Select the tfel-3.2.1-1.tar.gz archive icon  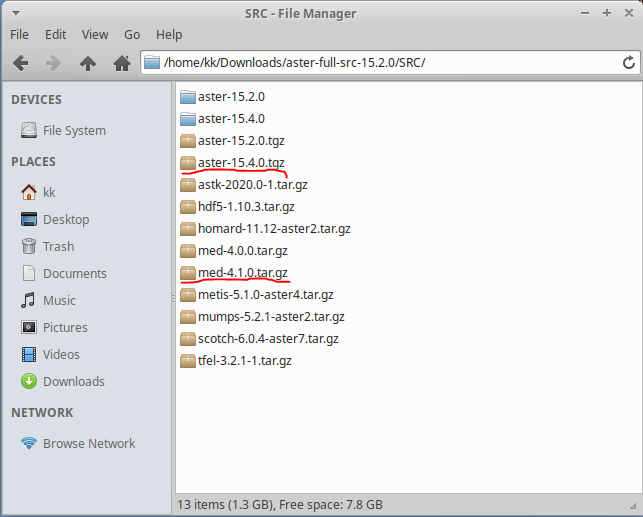[188, 361]
